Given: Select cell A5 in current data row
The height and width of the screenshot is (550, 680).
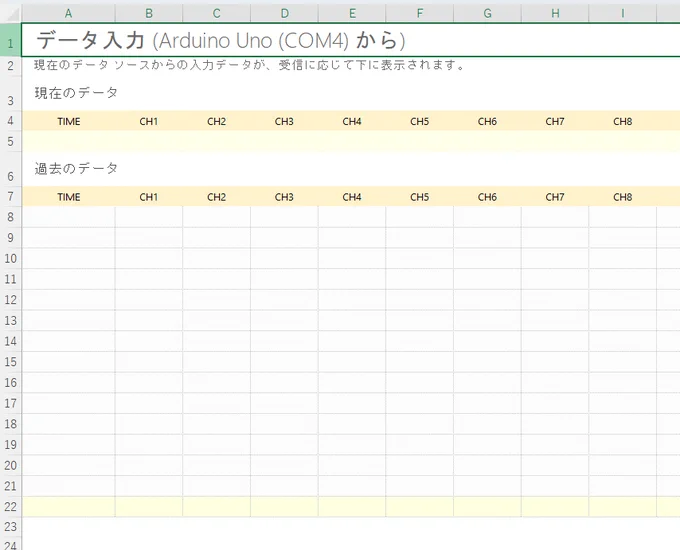Looking at the screenshot, I should pyautogui.click(x=69, y=141).
